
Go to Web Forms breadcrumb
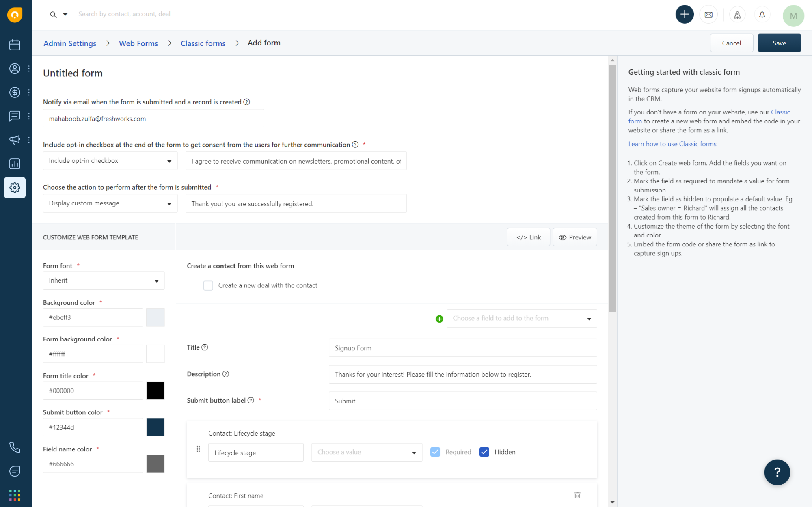point(138,43)
